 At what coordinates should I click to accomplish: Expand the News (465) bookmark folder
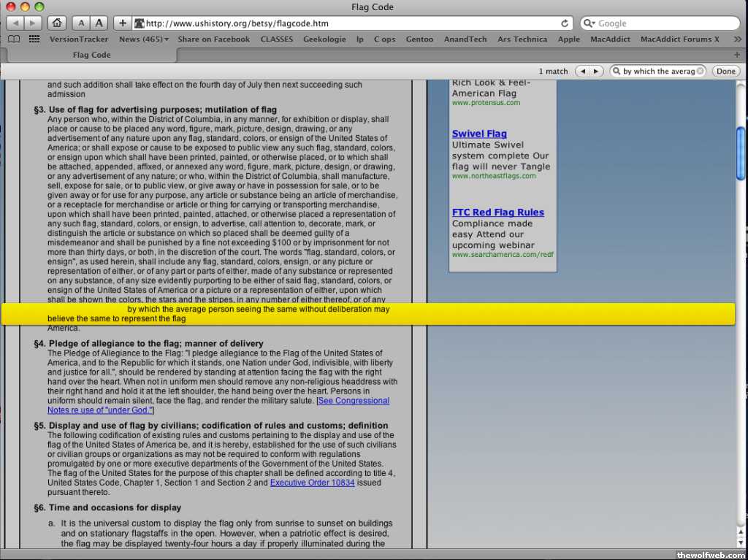coord(144,39)
